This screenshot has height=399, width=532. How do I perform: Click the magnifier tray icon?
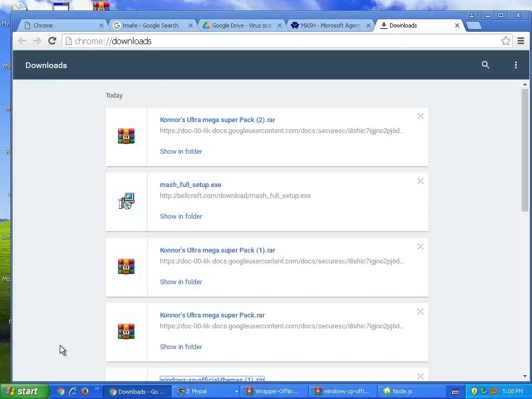pyautogui.click(x=494, y=391)
